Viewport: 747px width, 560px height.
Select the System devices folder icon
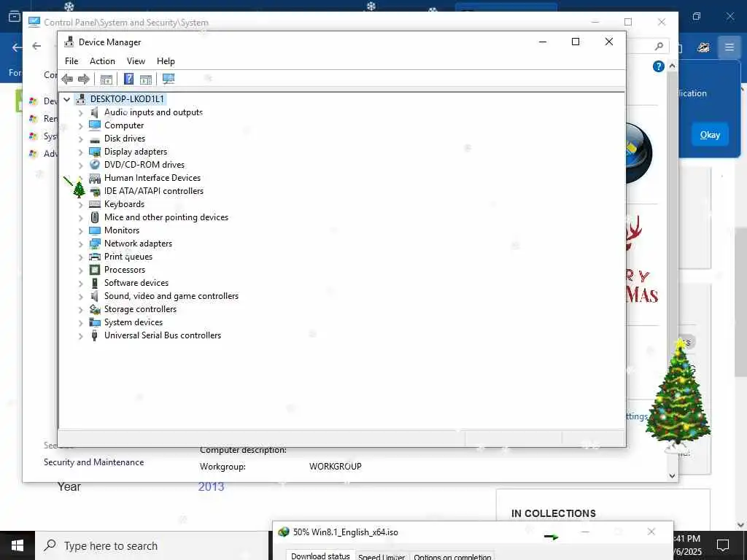(95, 322)
